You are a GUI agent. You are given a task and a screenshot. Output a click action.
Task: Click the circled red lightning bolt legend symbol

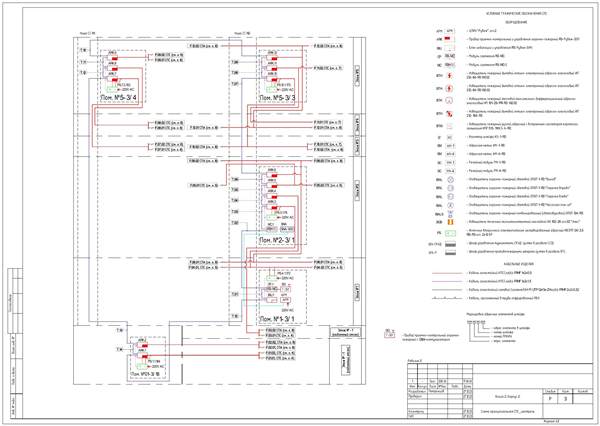tap(450, 89)
